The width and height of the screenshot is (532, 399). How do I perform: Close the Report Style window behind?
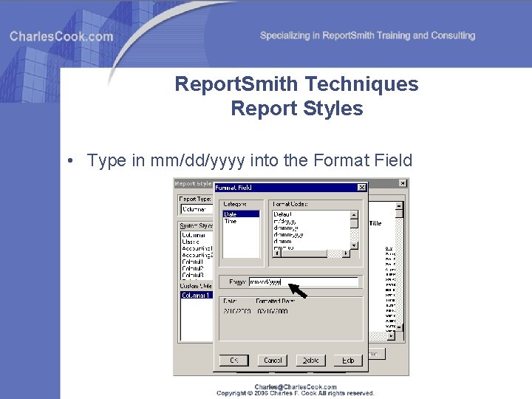click(x=403, y=183)
